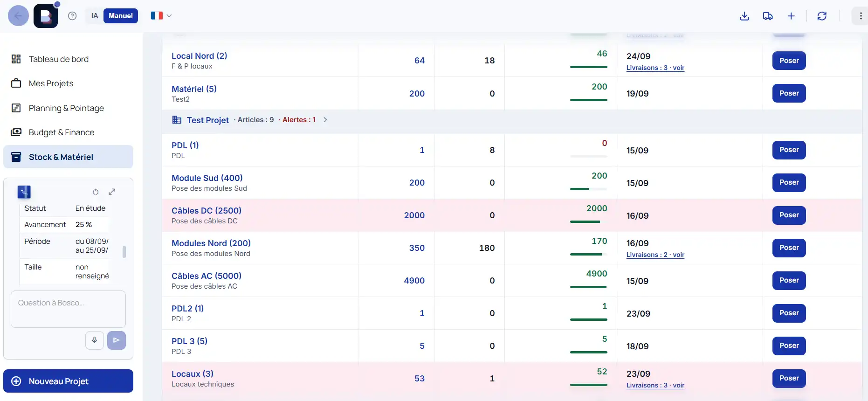Open the vertical three-dot menu

(x=861, y=16)
